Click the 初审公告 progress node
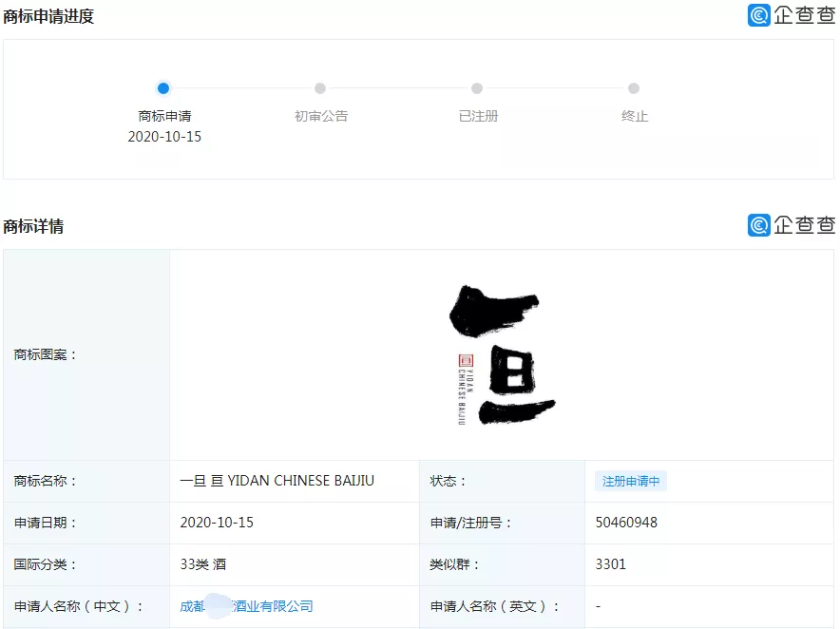 [319, 86]
